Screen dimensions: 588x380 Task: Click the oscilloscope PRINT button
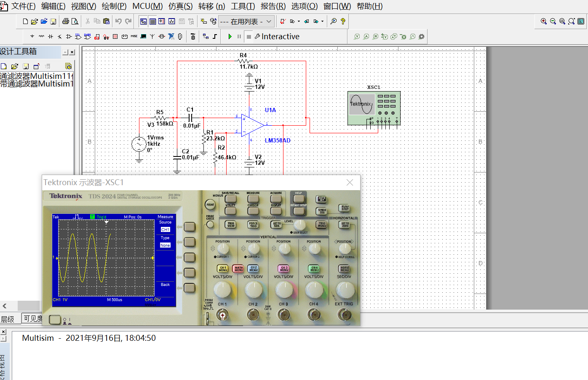(x=210, y=205)
